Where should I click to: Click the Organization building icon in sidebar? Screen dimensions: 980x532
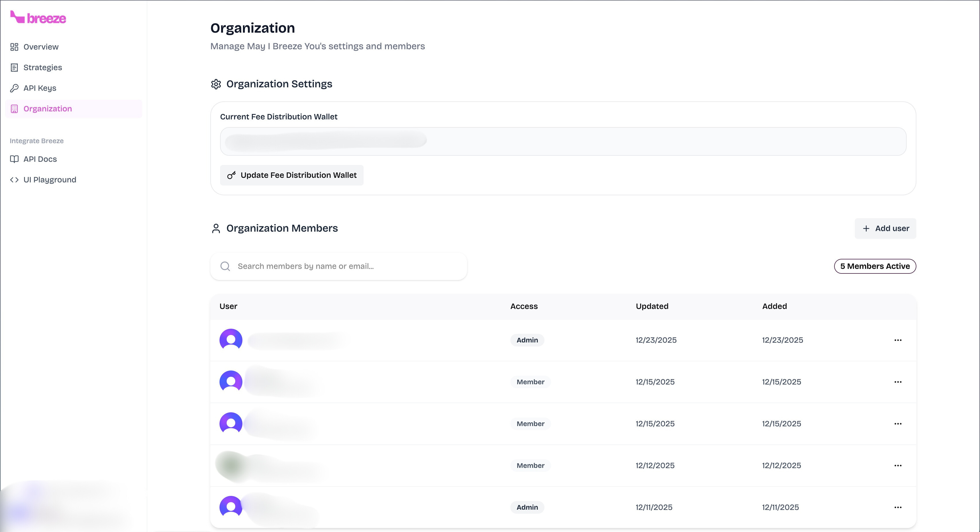click(14, 109)
